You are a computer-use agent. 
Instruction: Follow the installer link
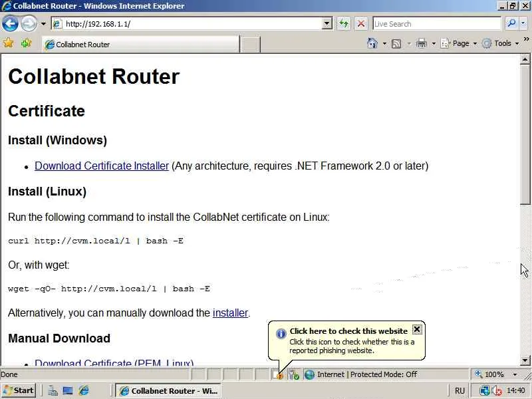tap(230, 313)
